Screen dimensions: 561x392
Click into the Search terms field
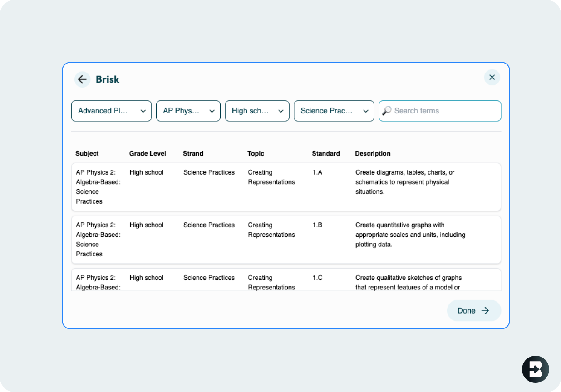click(440, 111)
